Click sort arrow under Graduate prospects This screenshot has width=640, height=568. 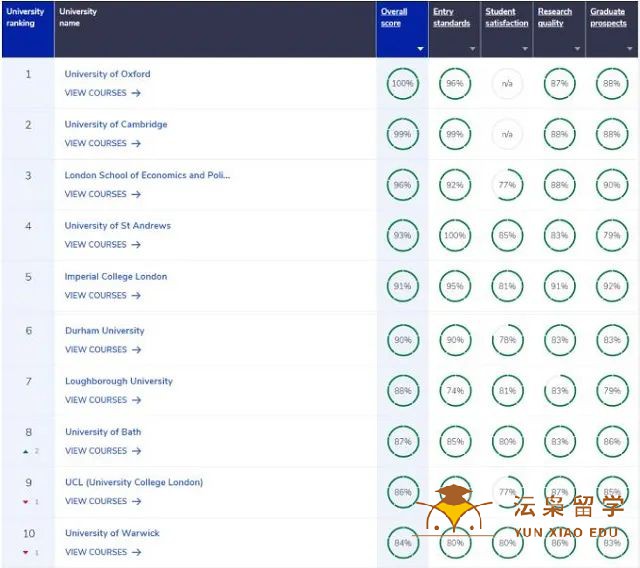click(x=629, y=49)
